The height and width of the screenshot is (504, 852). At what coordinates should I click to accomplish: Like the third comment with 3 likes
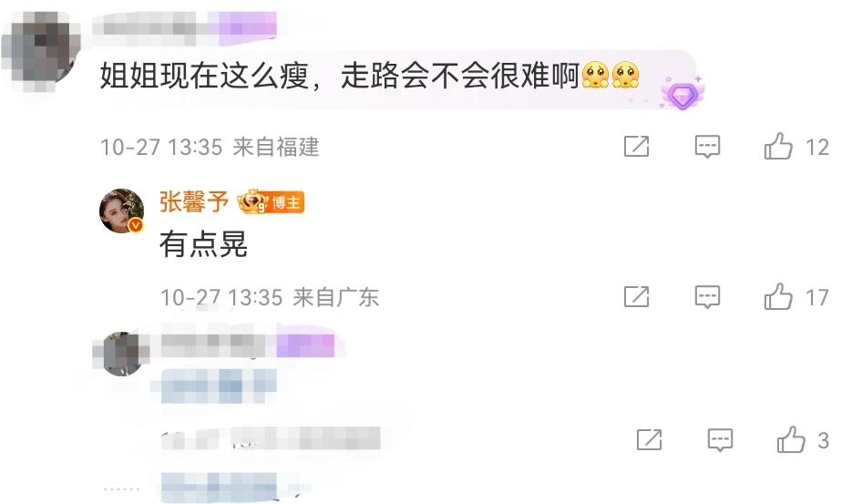pyautogui.click(x=791, y=439)
